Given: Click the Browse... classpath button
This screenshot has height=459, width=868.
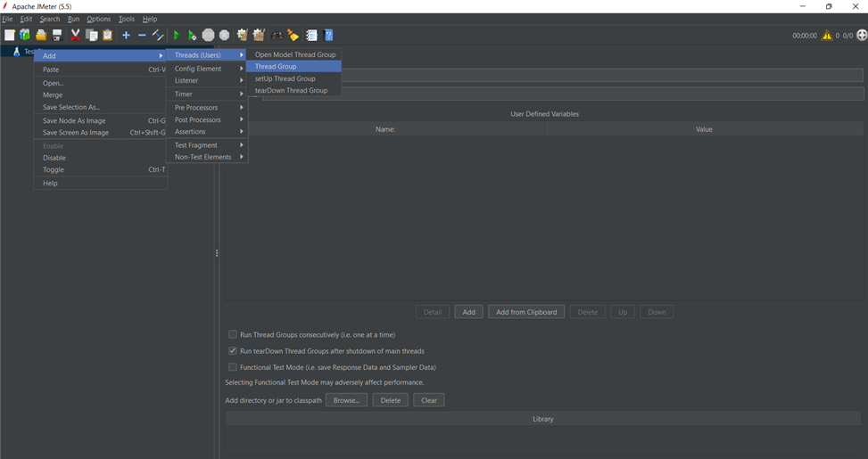Looking at the screenshot, I should click(x=346, y=400).
